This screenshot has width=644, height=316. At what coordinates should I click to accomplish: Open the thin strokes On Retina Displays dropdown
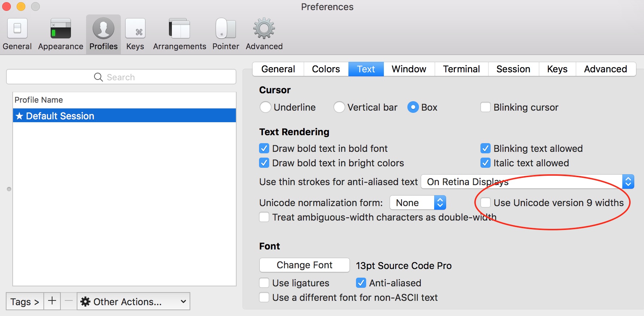(x=528, y=182)
